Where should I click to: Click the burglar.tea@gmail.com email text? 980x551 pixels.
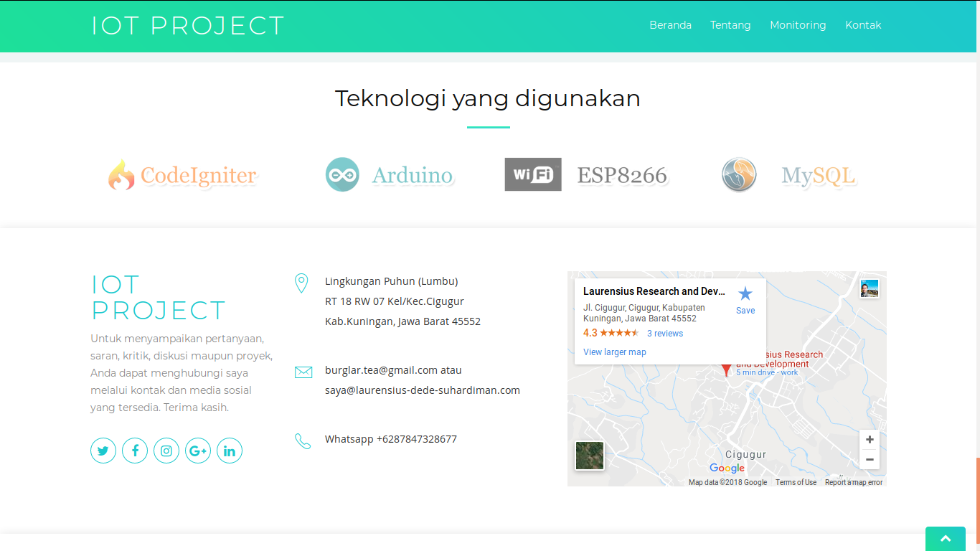coord(381,370)
